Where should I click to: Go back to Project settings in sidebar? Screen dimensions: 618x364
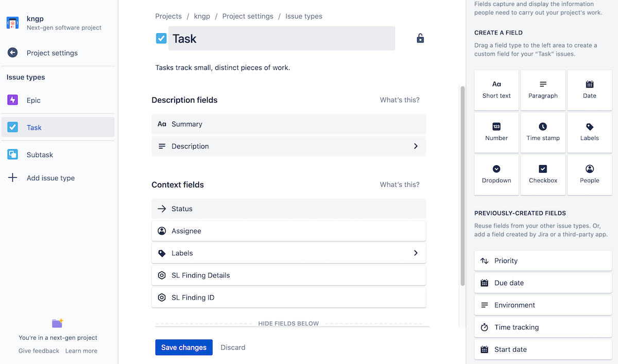pos(58,53)
